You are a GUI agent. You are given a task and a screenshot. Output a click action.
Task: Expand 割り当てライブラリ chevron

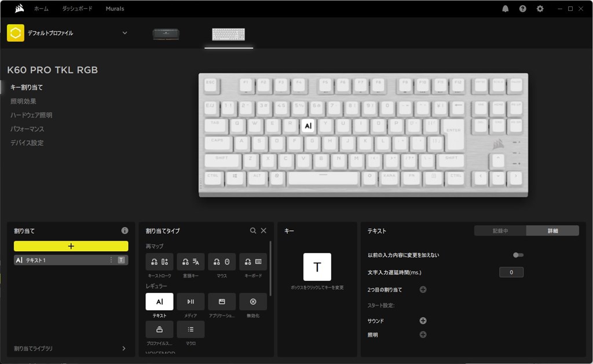click(x=124, y=348)
